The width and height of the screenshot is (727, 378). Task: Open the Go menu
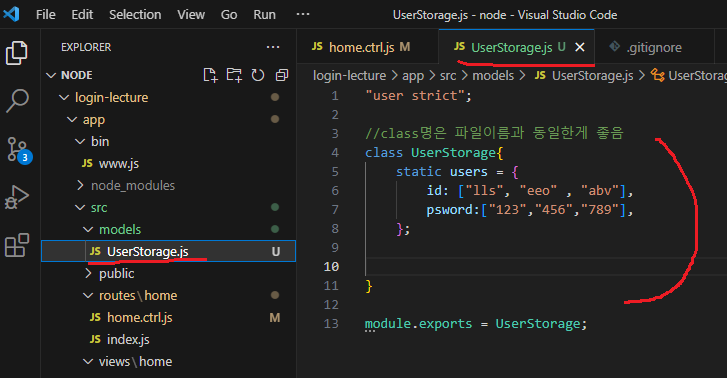tap(229, 15)
